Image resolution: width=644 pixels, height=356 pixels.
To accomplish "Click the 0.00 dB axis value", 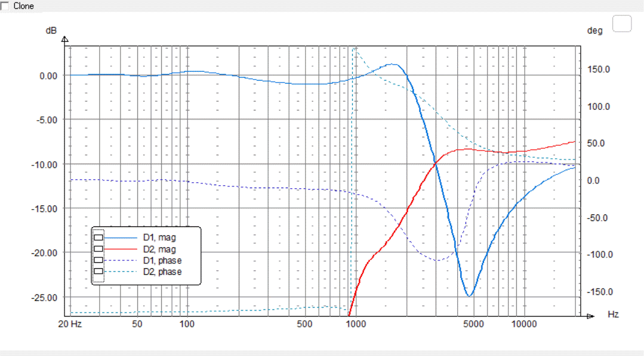I will (48, 76).
